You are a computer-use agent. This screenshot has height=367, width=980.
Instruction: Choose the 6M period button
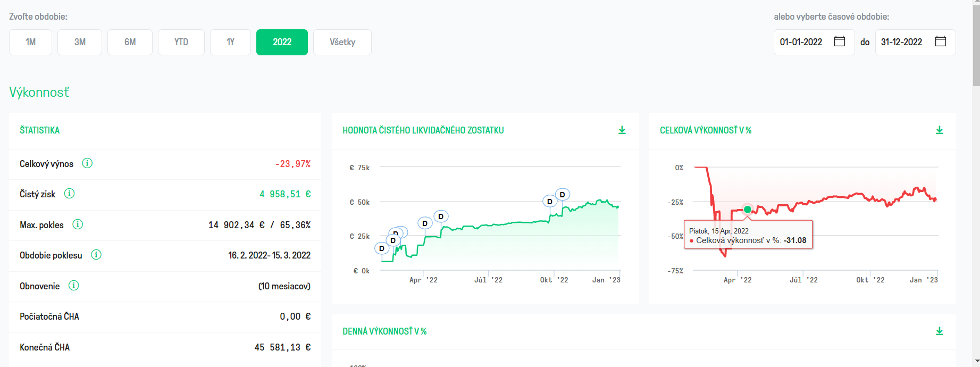(x=130, y=42)
